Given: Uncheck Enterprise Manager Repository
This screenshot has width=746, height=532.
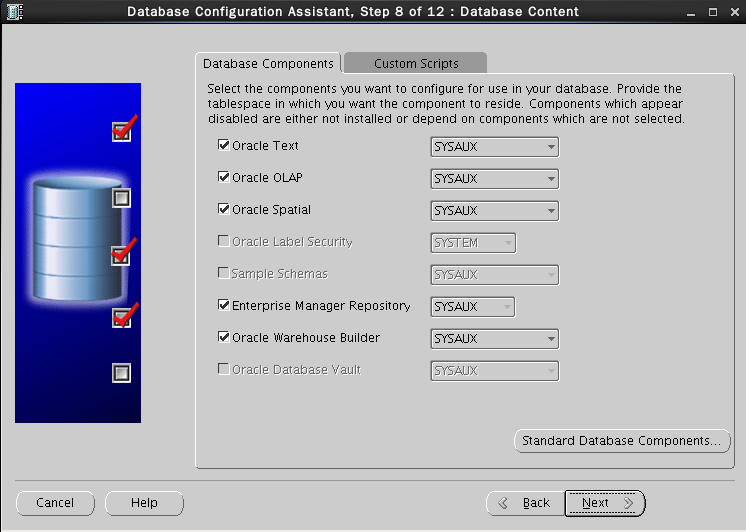Looking at the screenshot, I should pos(224,306).
